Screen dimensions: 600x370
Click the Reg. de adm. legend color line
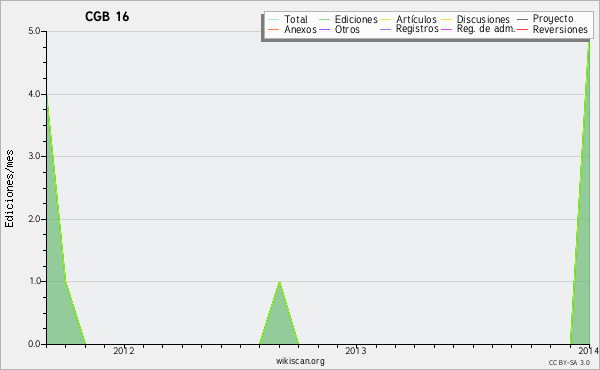click(x=447, y=29)
